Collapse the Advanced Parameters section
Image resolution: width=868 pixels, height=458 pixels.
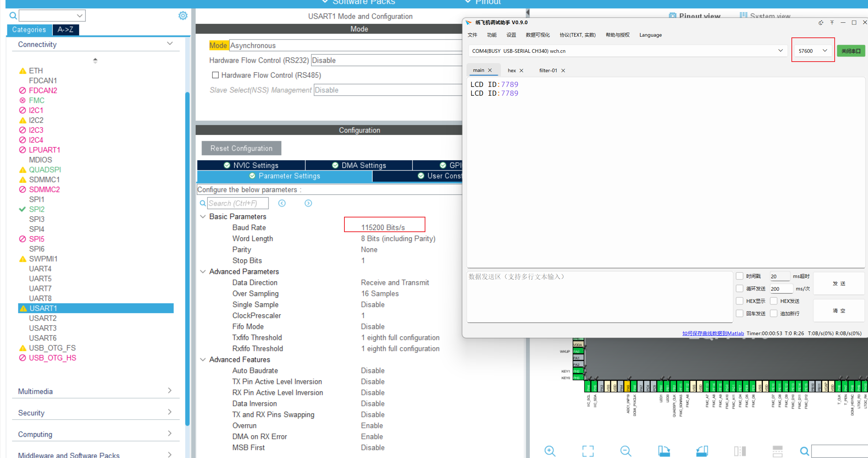click(x=203, y=271)
